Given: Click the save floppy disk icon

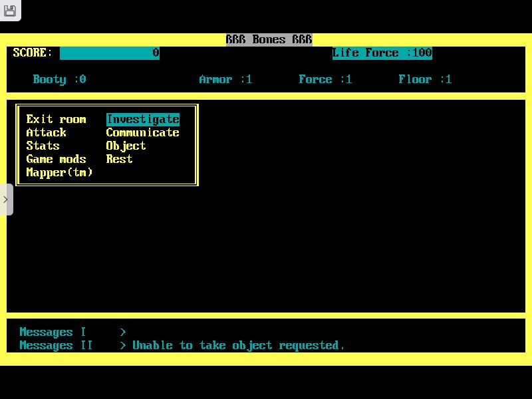Looking at the screenshot, I should (x=10, y=11).
